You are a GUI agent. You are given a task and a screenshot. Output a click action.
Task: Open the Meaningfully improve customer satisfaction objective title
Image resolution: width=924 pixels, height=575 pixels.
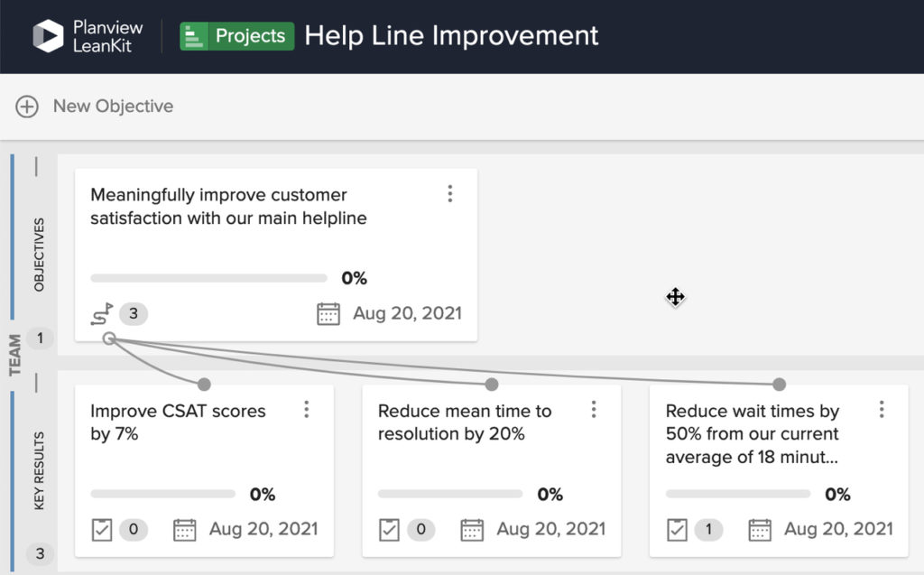(228, 207)
